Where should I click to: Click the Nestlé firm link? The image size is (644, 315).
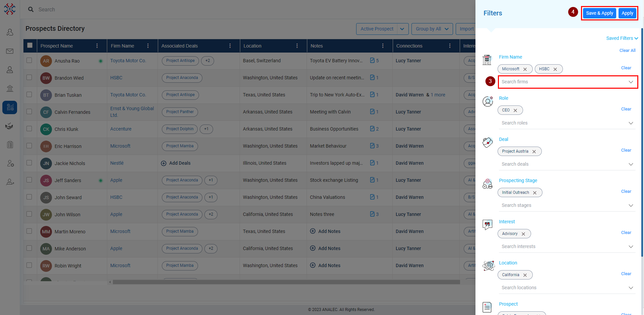tap(117, 163)
